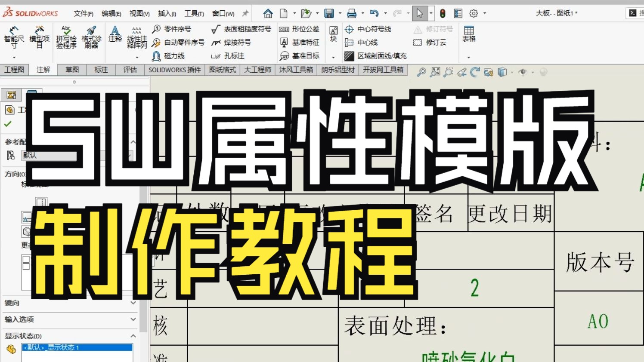
Task: Run 自动零件序号 Auto Balloon
Action: point(178,43)
